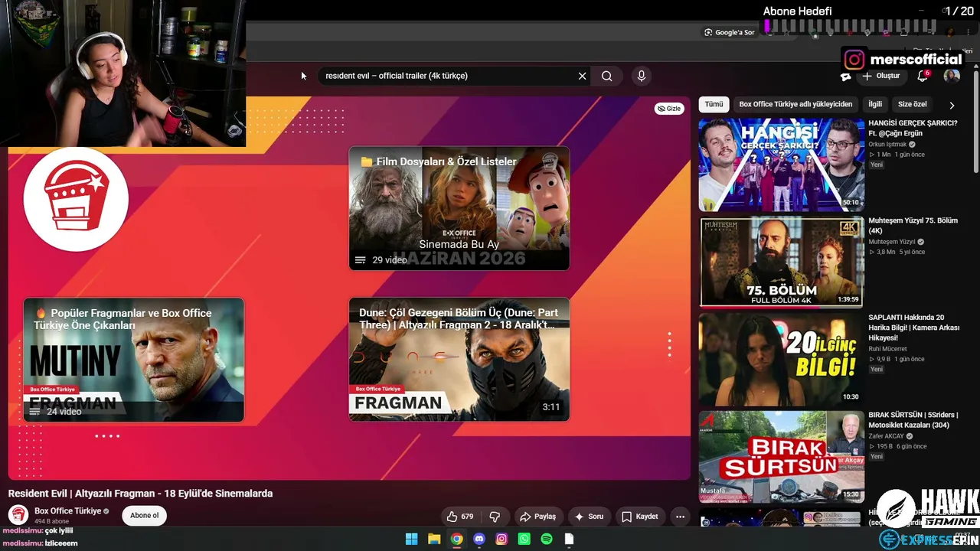Select the Tümü filter chip
The width and height of the screenshot is (980, 551).
click(x=714, y=104)
